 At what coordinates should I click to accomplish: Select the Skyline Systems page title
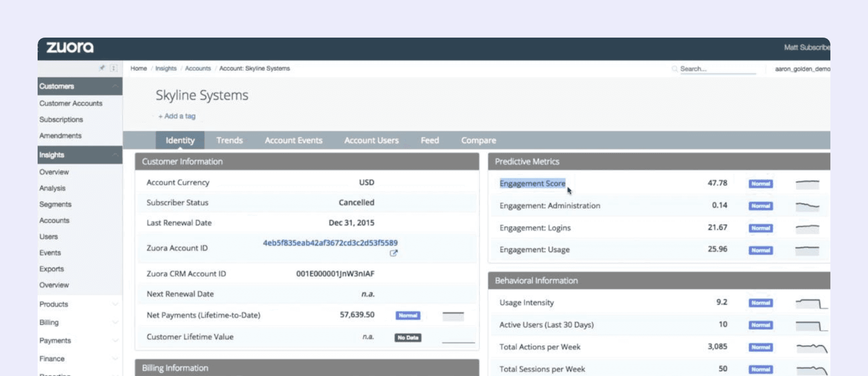point(202,95)
